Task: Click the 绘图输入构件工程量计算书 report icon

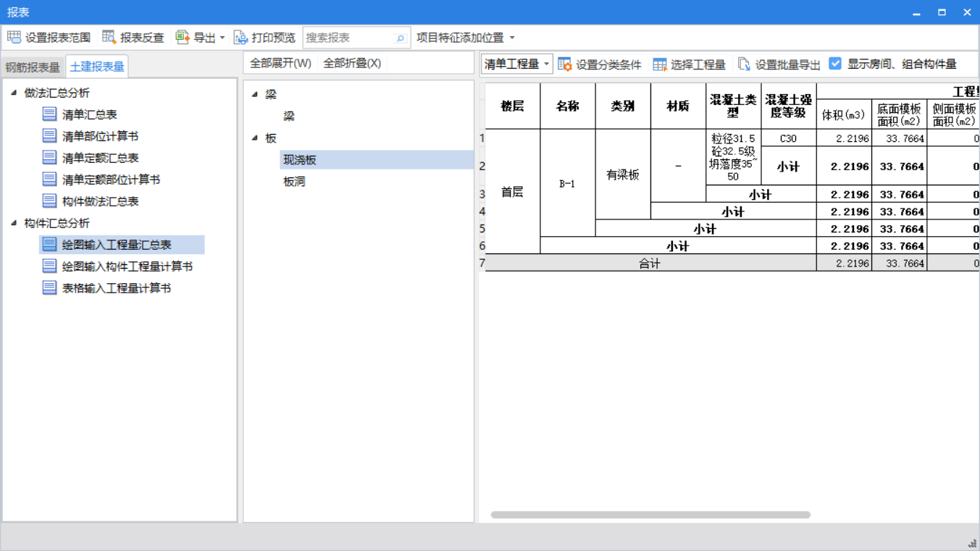Action: click(x=49, y=266)
